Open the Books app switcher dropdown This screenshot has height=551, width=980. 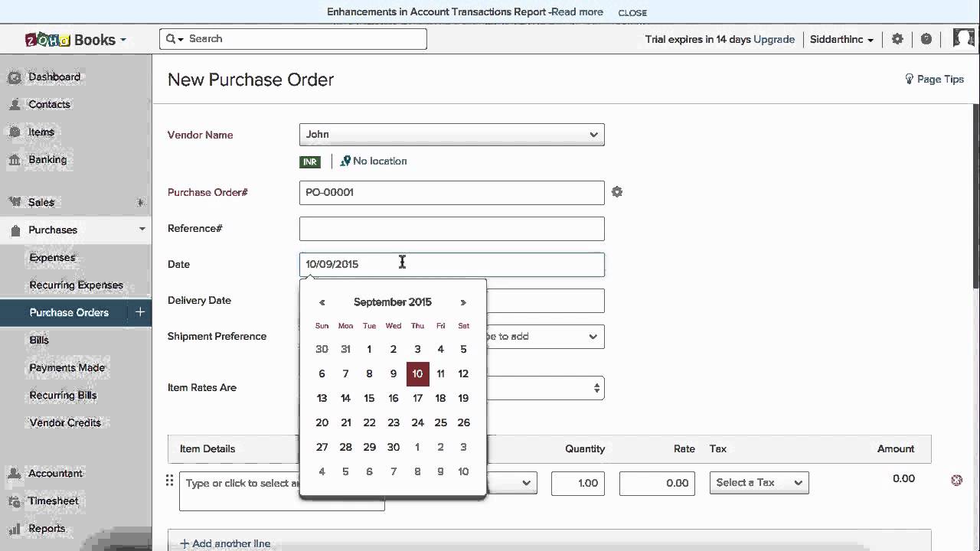click(x=123, y=40)
